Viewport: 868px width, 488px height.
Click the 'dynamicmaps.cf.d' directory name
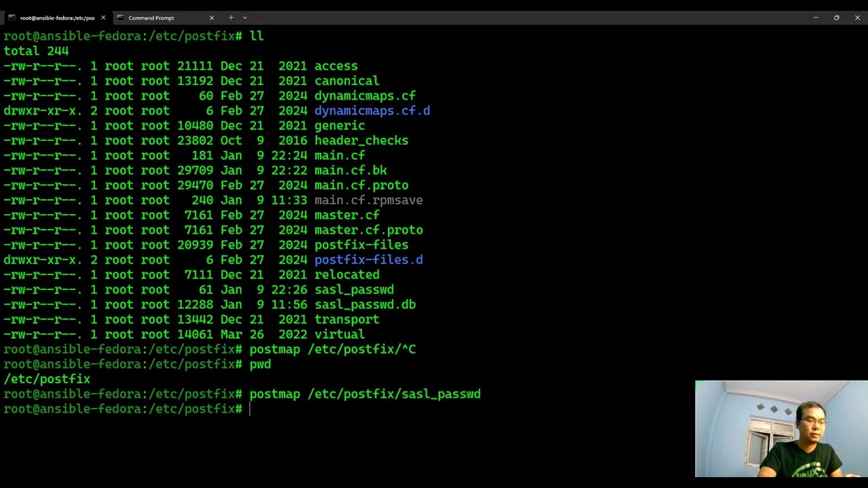coord(372,110)
